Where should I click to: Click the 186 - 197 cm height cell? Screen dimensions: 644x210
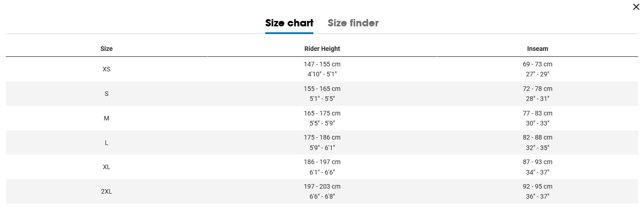click(x=322, y=162)
